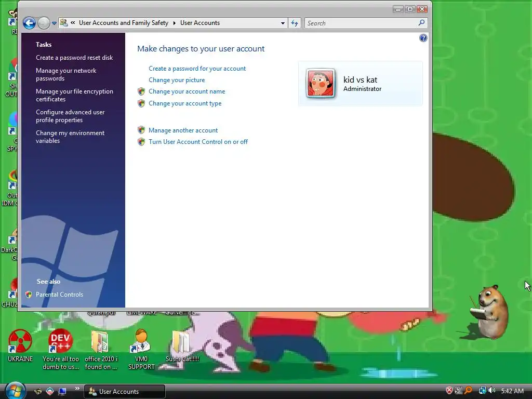
Task: Open the recent pages dropdown arrow
Action: coord(54,23)
